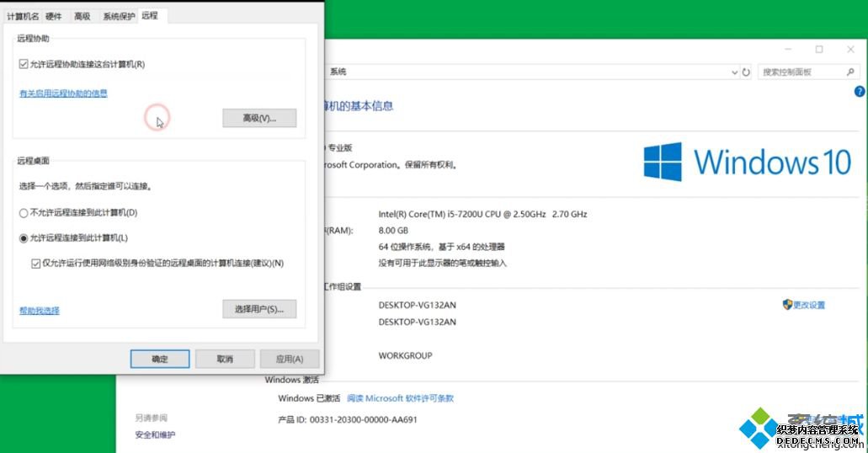
Task: Refresh the control panel window
Action: (x=746, y=72)
